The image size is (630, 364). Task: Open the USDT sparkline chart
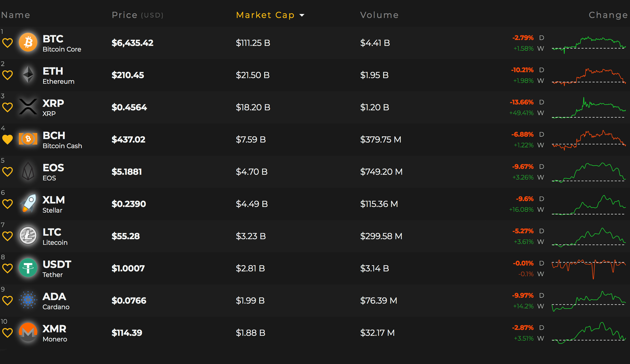589,269
